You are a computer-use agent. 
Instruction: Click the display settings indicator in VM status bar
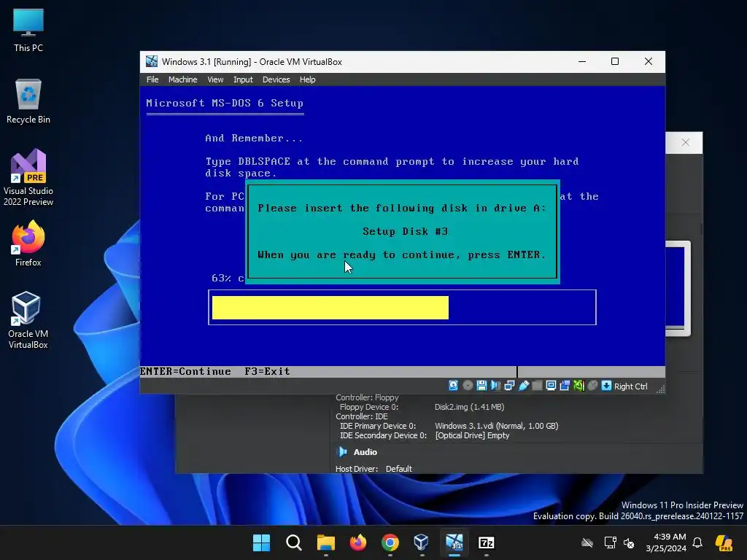point(551,386)
